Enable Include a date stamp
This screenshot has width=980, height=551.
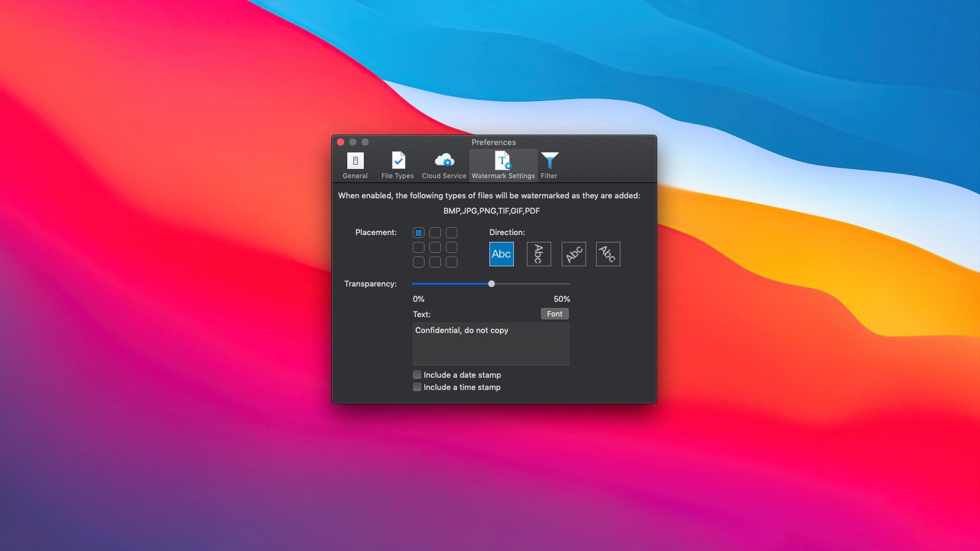(417, 375)
